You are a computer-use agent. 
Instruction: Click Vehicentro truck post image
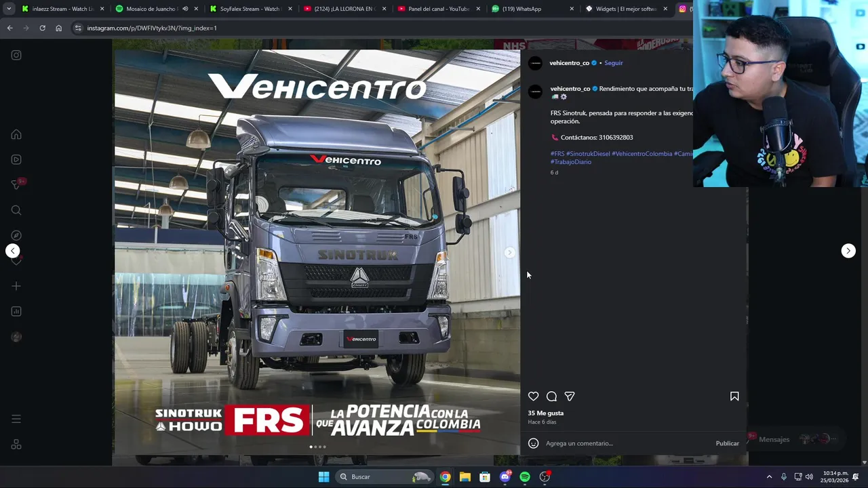click(x=317, y=252)
